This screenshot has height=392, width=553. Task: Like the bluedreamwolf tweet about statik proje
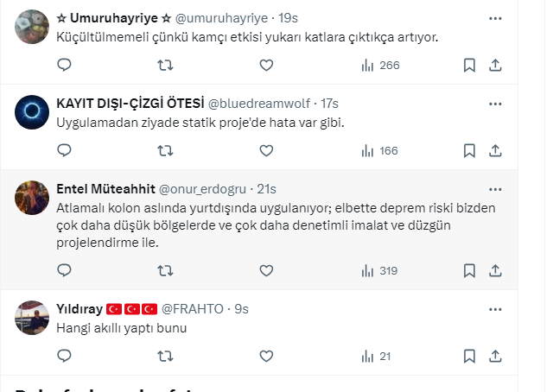coord(266,150)
